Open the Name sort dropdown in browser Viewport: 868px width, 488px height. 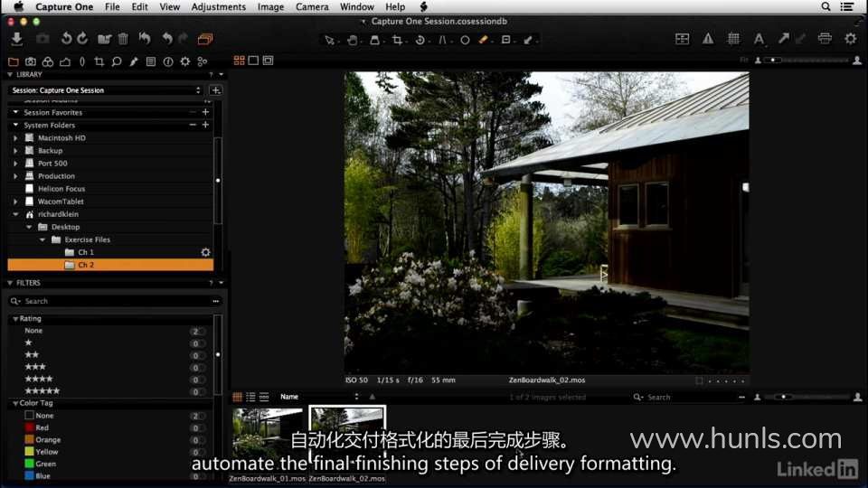click(x=319, y=397)
